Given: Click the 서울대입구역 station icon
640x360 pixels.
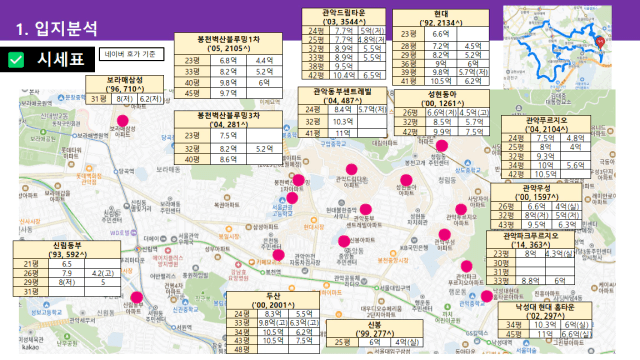Looking at the screenshot, I should [x=376, y=288].
